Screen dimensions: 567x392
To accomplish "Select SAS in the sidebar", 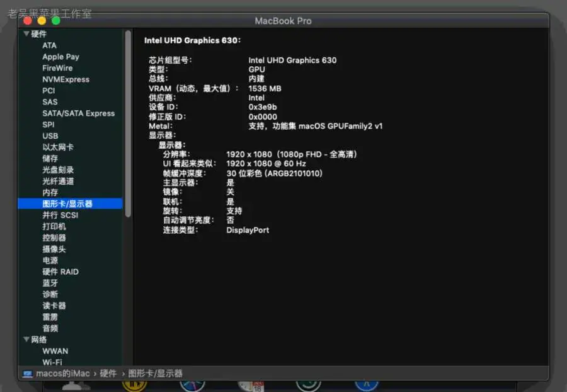I will click(50, 102).
